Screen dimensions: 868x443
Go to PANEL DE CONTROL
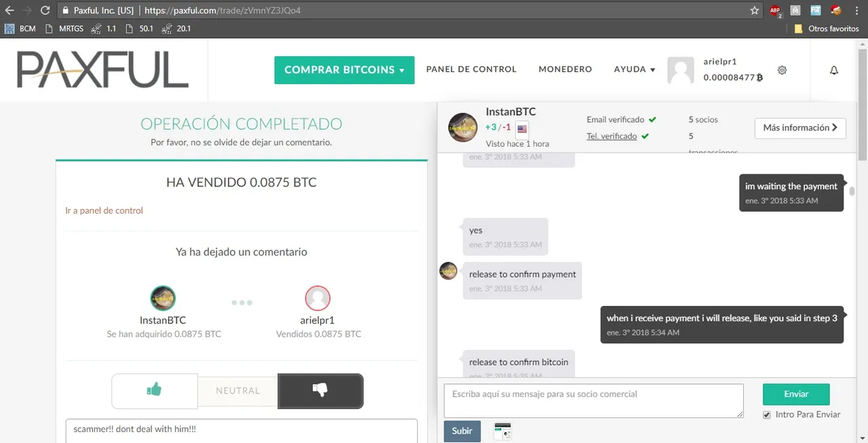[x=471, y=69]
